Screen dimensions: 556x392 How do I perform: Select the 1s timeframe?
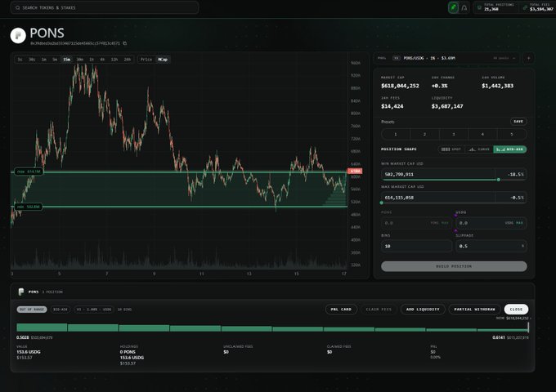coord(20,60)
